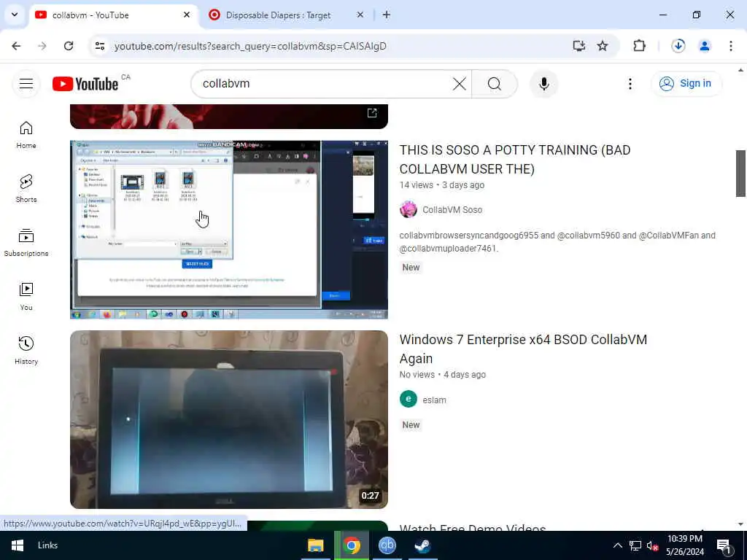Open the eslam channel avatar
The image size is (747, 560).
click(x=409, y=399)
